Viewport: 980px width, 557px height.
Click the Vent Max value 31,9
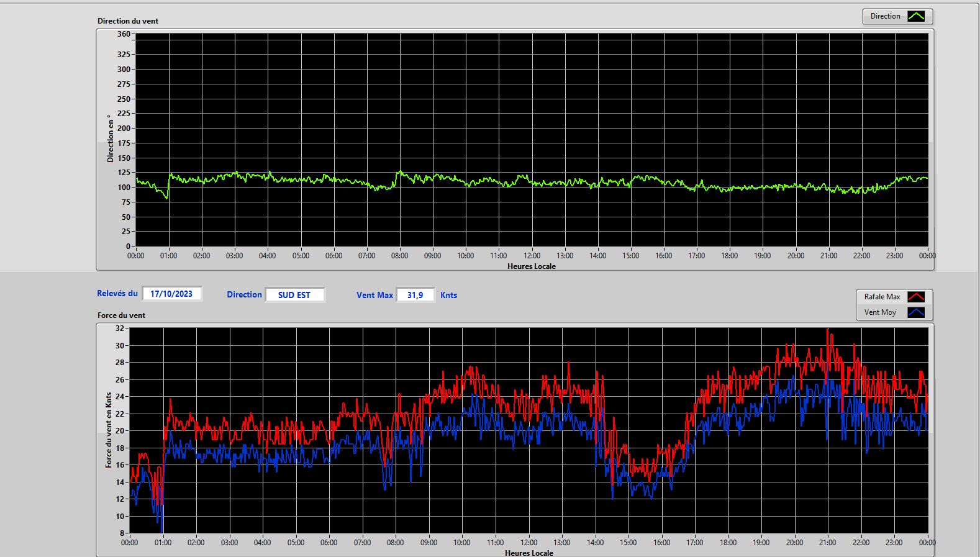pos(415,295)
